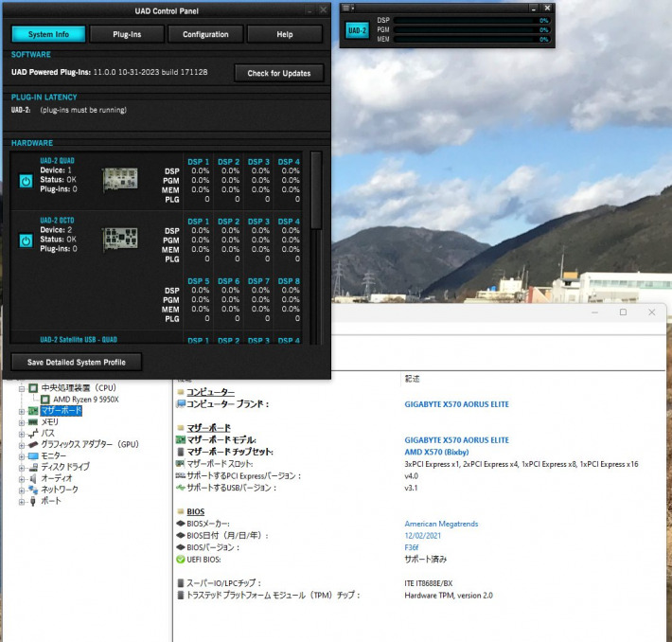Expand the グラフィックス アダプター (GPU) node

tap(21, 444)
